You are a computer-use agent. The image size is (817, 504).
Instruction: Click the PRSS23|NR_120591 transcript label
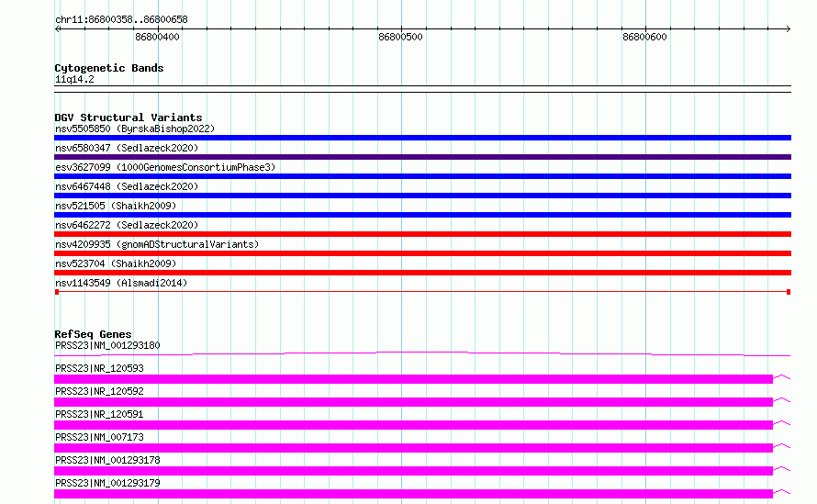tap(99, 414)
